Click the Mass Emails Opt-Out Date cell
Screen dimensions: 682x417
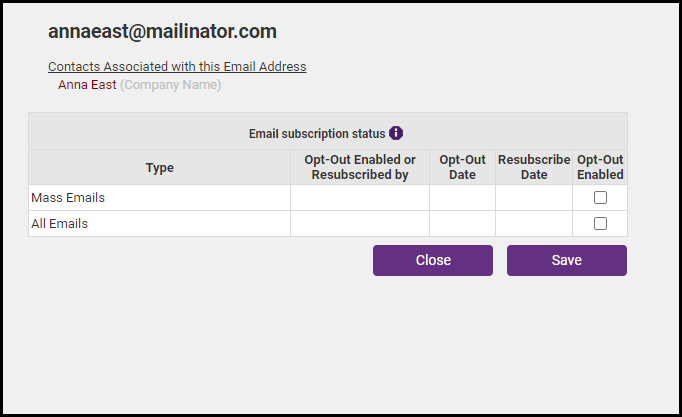click(462, 198)
